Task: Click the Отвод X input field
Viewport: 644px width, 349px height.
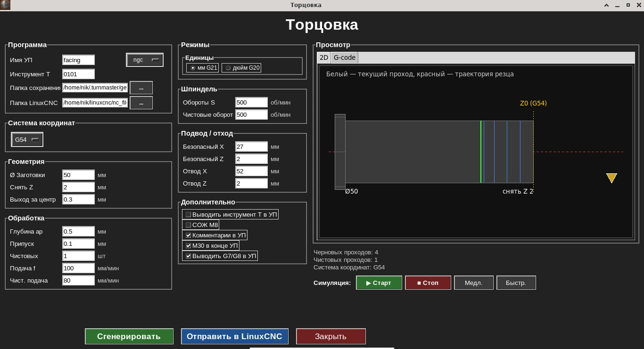Action: pos(251,171)
